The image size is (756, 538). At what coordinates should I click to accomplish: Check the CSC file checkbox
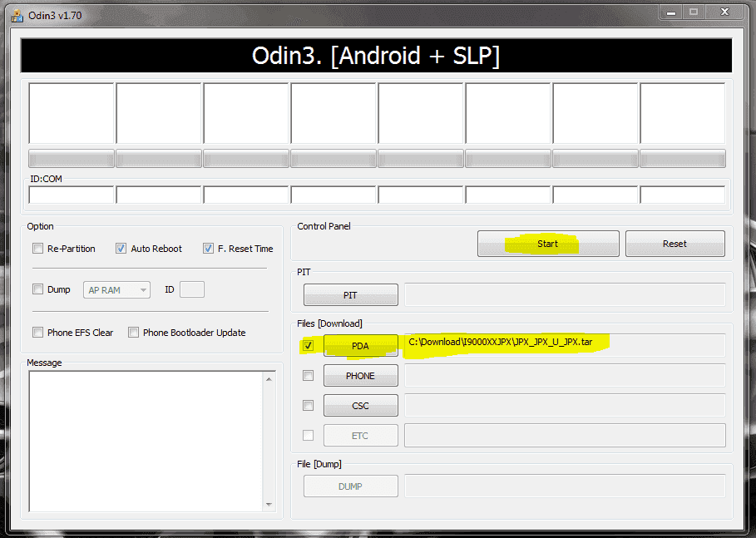point(308,405)
